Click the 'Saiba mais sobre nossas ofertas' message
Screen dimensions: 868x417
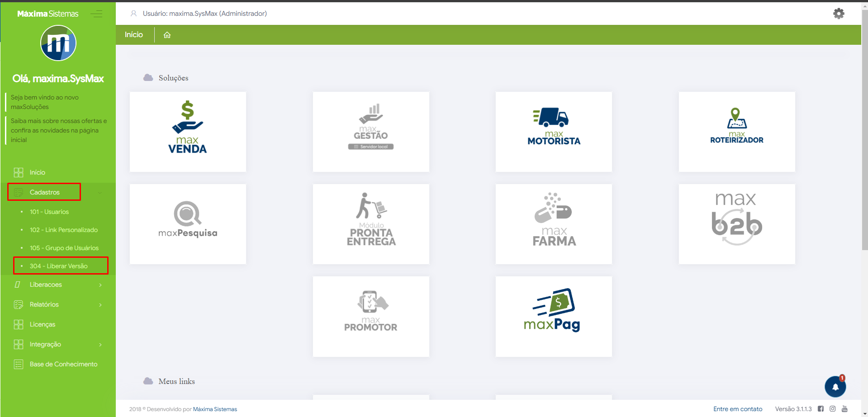point(59,130)
